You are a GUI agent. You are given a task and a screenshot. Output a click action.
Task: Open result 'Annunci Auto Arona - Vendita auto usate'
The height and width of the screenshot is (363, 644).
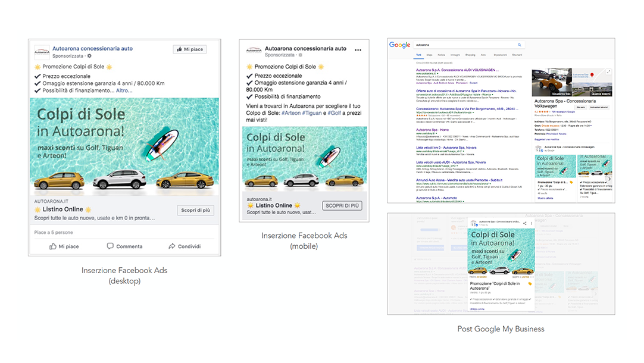coord(459,180)
